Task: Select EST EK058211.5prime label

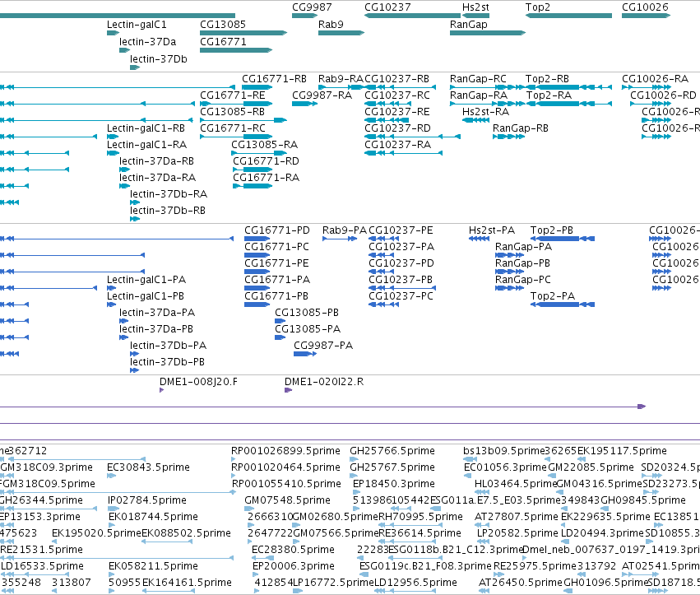Action: coord(153,566)
